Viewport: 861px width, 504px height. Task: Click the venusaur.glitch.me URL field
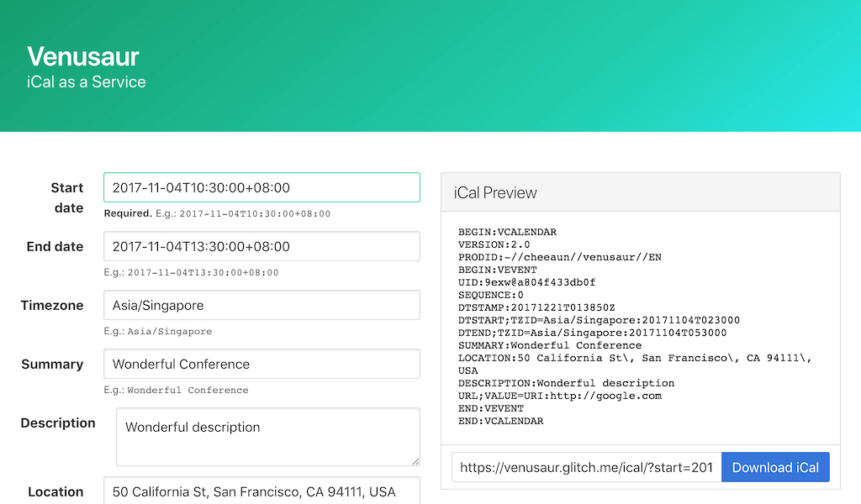tap(586, 467)
